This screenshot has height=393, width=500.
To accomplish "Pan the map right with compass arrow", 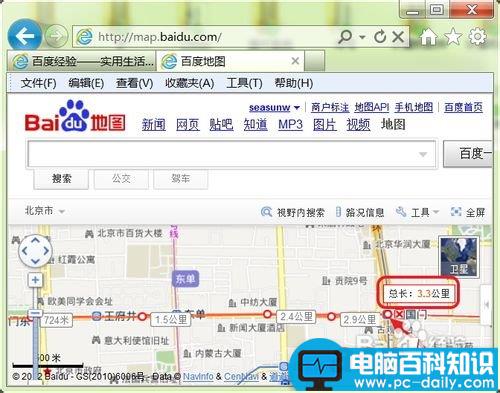I will (46, 251).
